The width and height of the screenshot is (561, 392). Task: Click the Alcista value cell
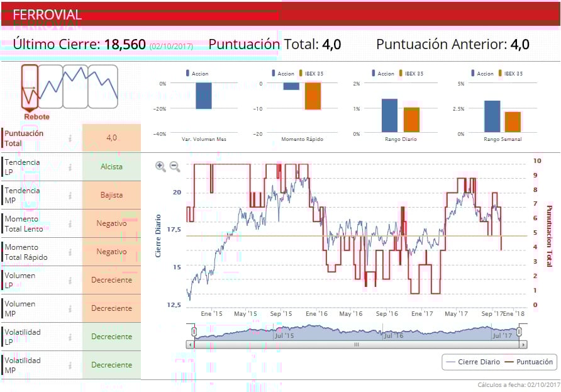(111, 167)
